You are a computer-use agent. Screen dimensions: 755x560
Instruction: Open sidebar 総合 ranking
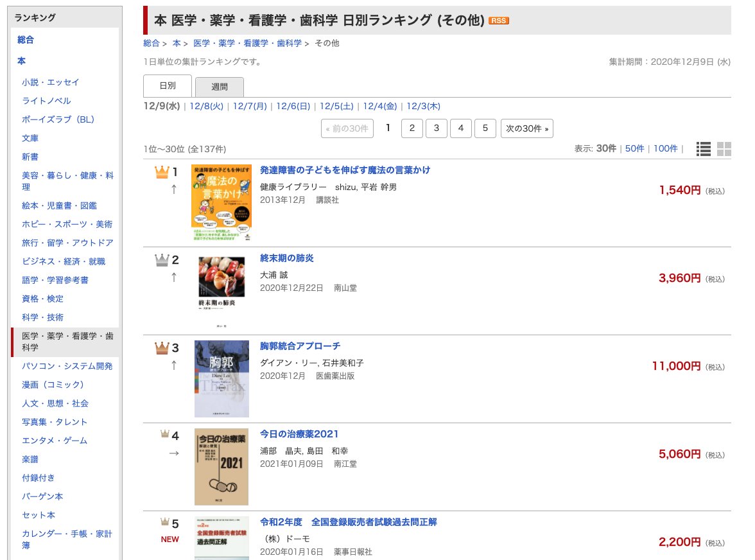(26, 40)
